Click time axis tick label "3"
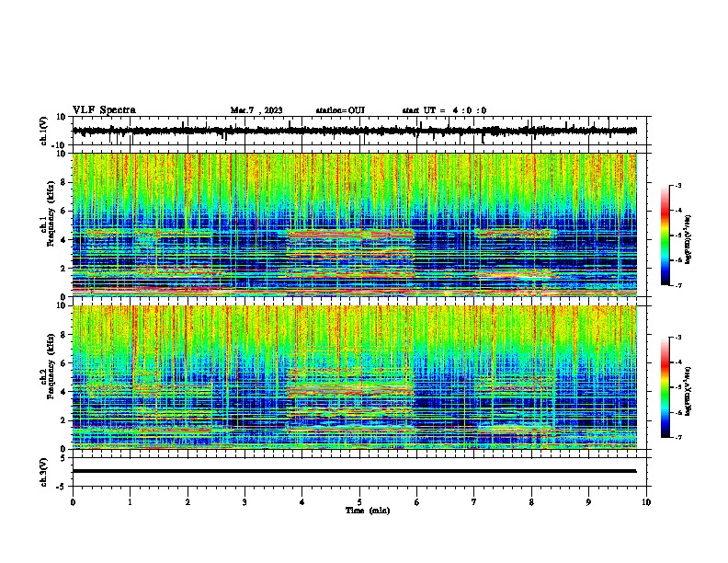 245,502
